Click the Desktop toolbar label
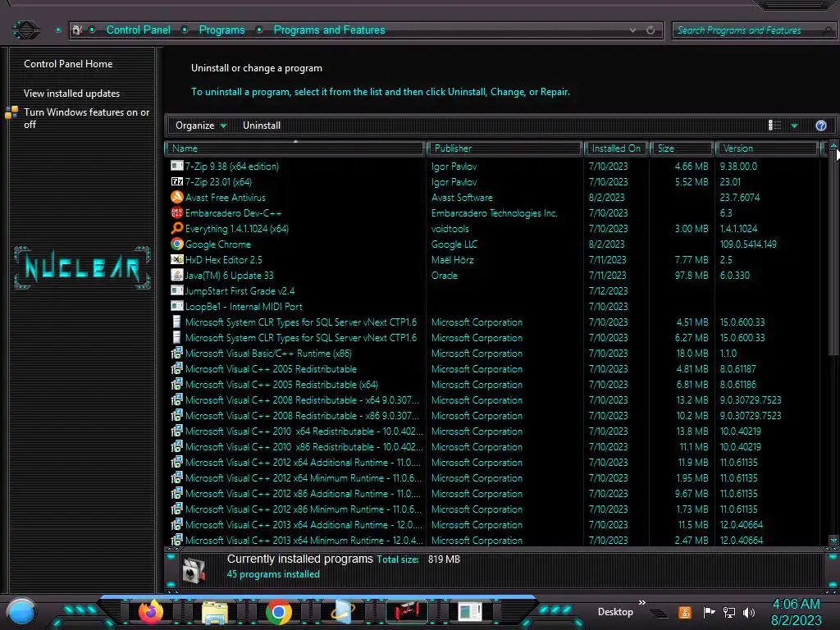 (615, 612)
